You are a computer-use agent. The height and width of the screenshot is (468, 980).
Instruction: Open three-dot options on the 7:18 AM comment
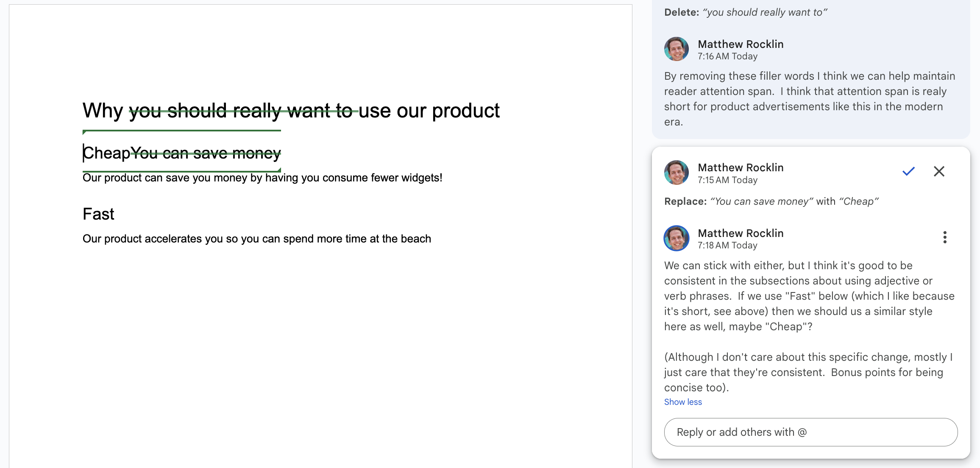pos(944,237)
